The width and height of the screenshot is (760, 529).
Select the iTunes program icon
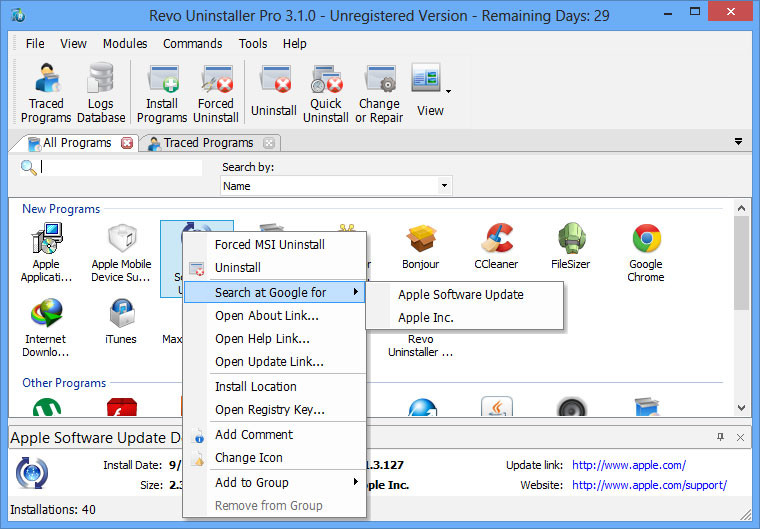(x=121, y=320)
